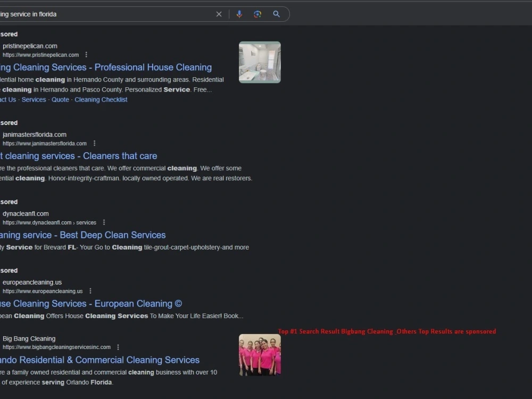Click the bathroom thumbnail for Pristine Pelican
Viewport: 532px width, 399px height.
tap(260, 62)
